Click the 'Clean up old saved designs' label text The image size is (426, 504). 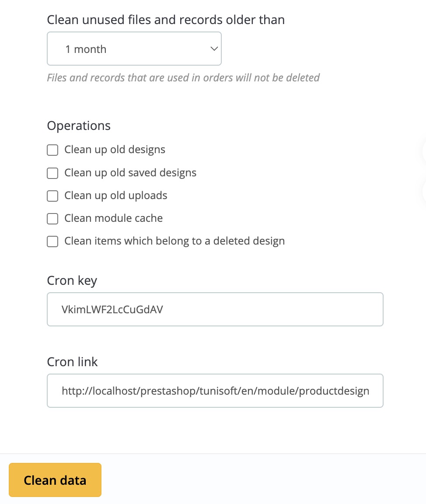point(130,173)
